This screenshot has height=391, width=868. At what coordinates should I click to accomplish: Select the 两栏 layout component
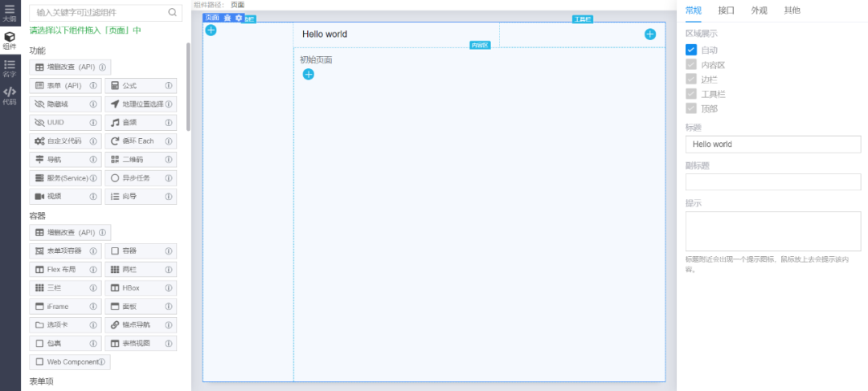click(141, 269)
